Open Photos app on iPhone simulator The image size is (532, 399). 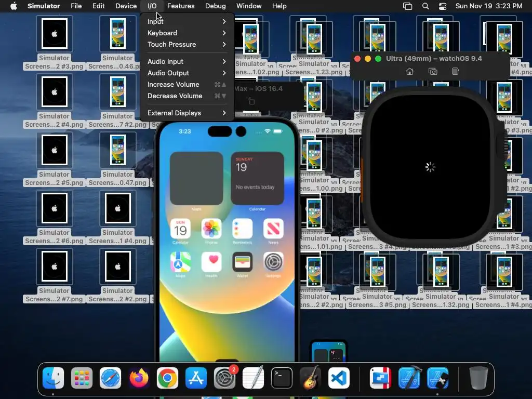(211, 229)
